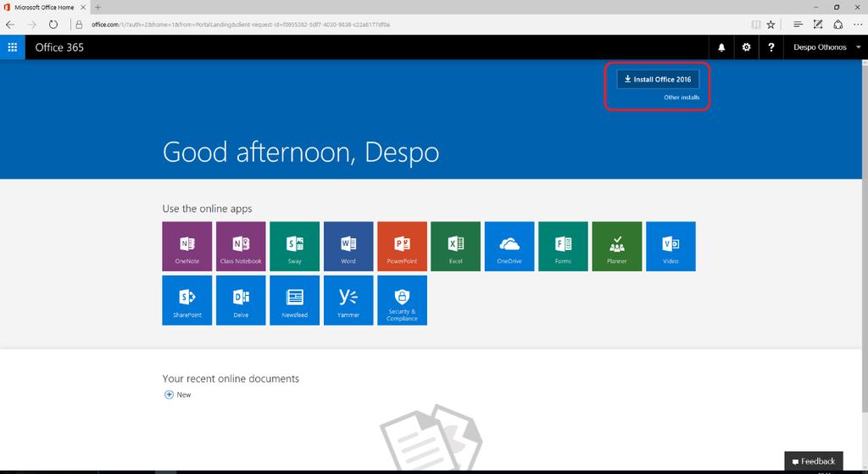Launch the Forms tile
868x474 pixels.
(563, 247)
